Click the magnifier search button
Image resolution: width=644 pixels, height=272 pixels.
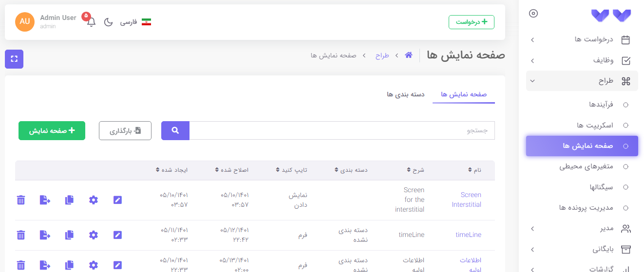(x=175, y=130)
